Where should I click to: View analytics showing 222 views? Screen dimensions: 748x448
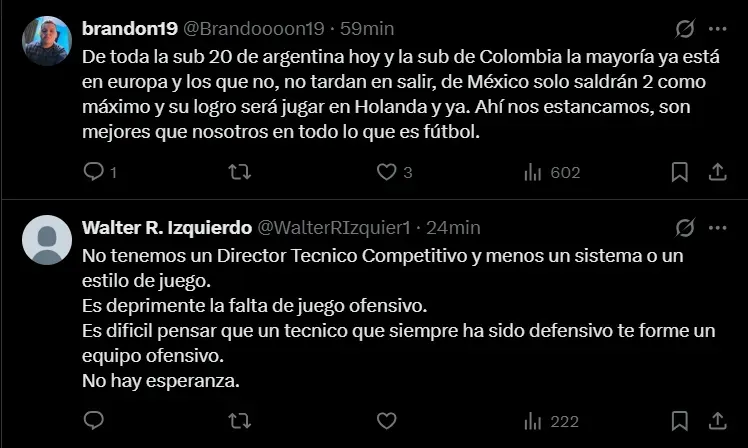tap(551, 421)
